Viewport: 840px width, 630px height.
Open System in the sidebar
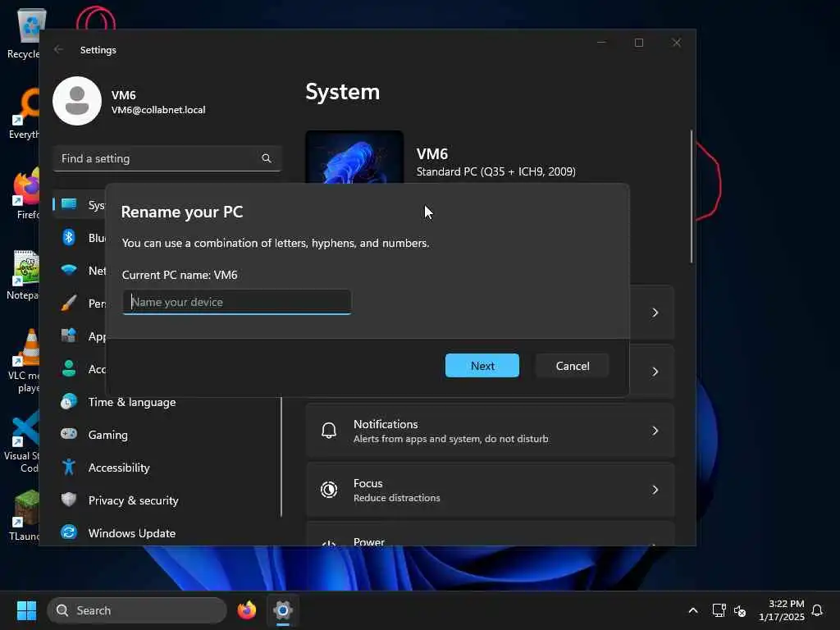tap(79, 204)
